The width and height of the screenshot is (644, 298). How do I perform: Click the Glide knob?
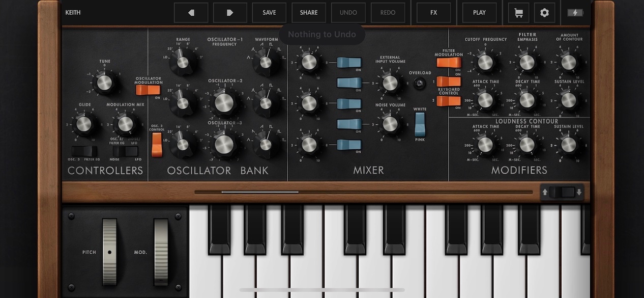coord(84,123)
